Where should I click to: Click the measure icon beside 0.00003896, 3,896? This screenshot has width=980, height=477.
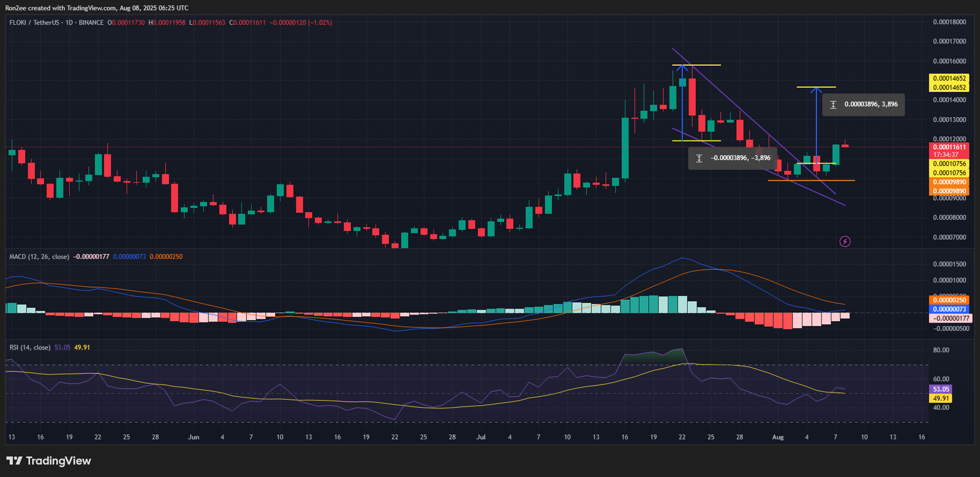833,105
